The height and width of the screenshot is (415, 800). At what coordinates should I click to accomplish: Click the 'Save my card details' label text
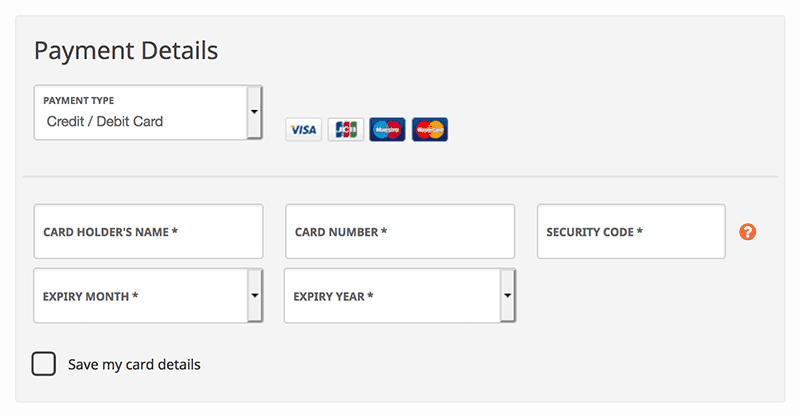(134, 364)
